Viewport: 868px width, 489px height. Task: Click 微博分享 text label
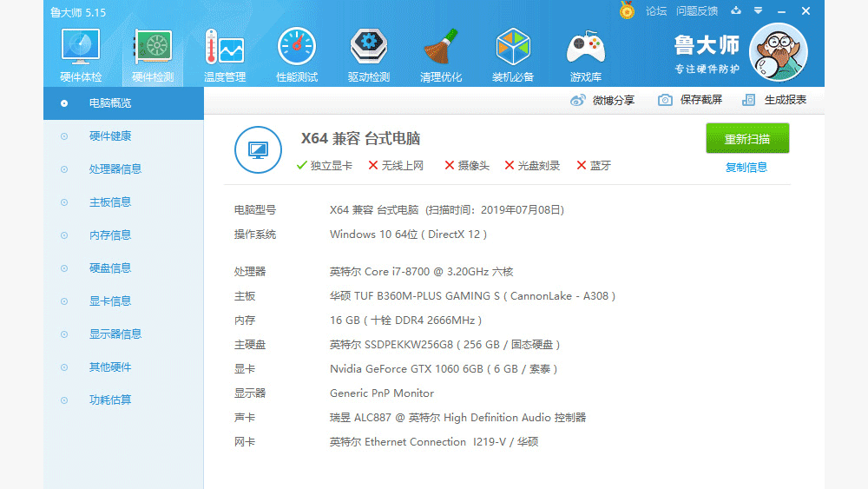pos(614,100)
